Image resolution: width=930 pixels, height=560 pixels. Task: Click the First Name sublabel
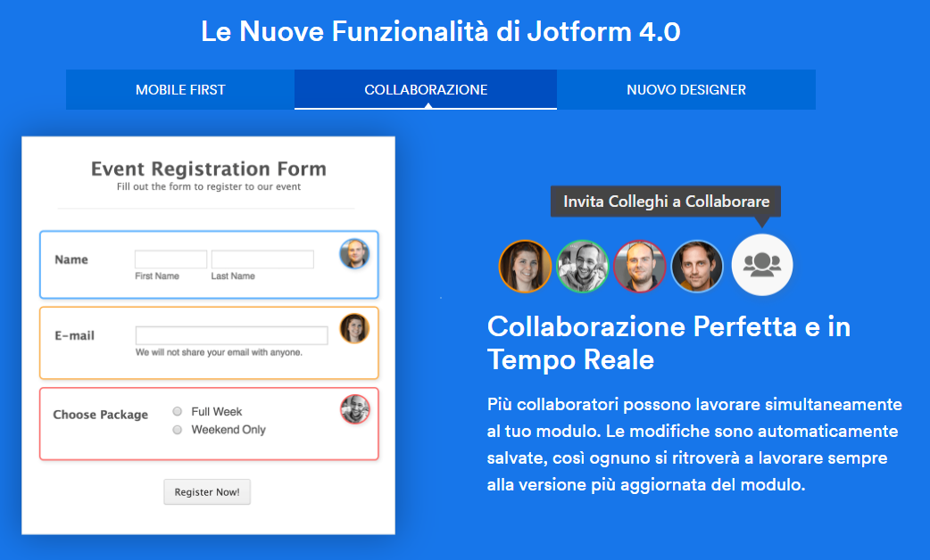point(157,276)
